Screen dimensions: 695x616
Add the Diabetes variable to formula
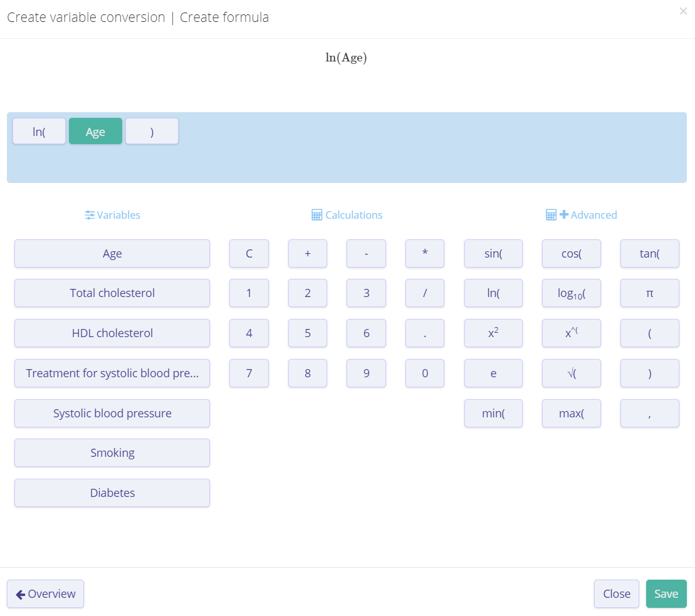point(112,493)
